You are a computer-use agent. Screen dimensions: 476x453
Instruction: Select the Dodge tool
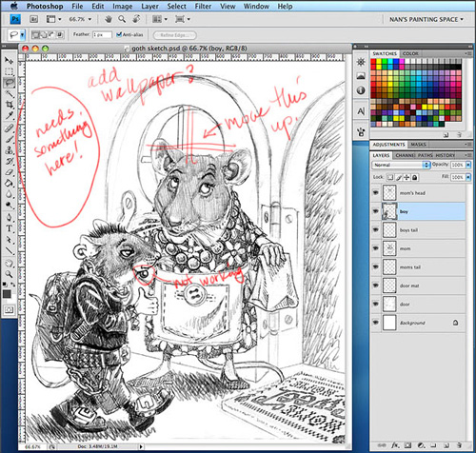[x=10, y=206]
